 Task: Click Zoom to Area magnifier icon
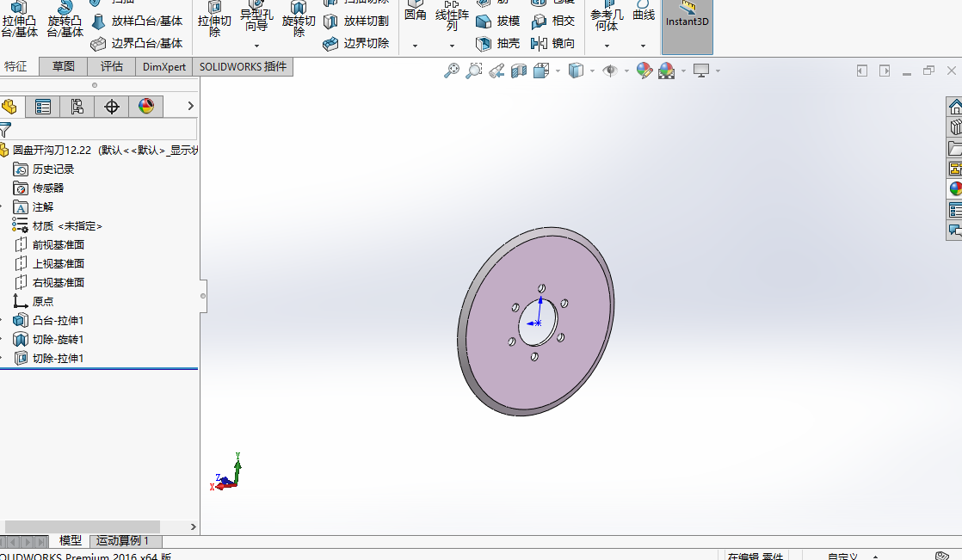pyautogui.click(x=473, y=71)
